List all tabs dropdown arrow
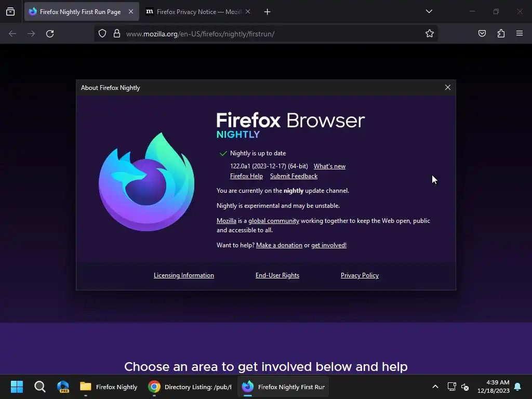The height and width of the screenshot is (399, 532). point(429,11)
